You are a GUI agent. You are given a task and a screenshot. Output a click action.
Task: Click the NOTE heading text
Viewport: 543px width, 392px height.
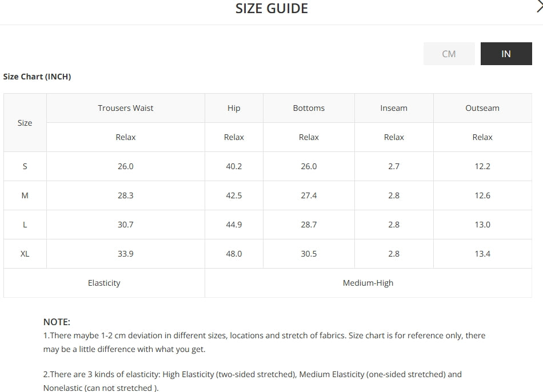click(x=57, y=322)
